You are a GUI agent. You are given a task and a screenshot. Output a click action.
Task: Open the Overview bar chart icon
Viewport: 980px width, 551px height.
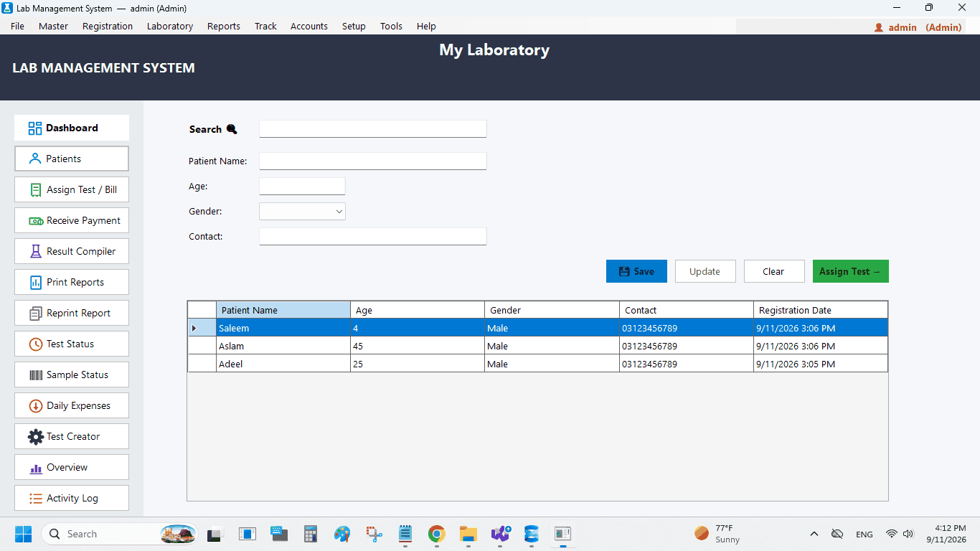point(36,468)
